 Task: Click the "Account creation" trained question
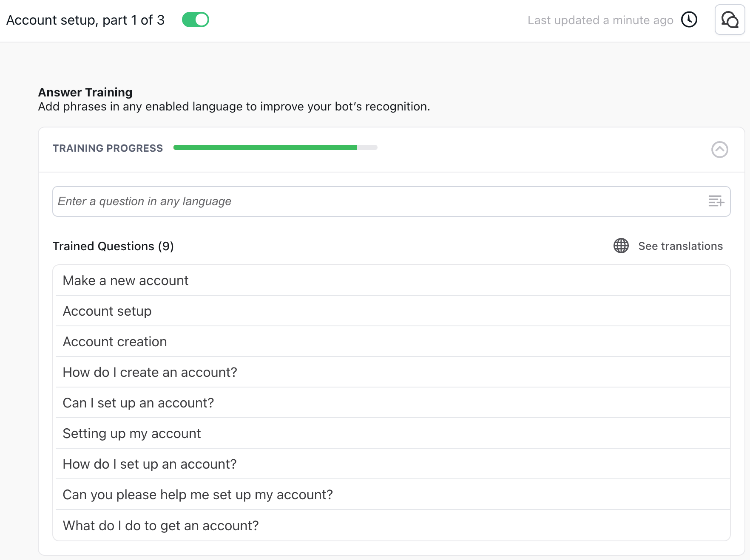pos(115,342)
